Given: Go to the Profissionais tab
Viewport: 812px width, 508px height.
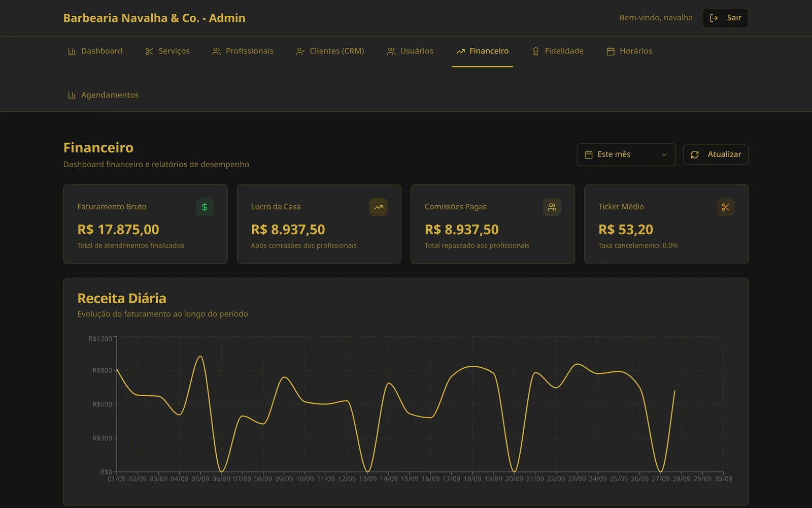Looking at the screenshot, I should point(243,51).
